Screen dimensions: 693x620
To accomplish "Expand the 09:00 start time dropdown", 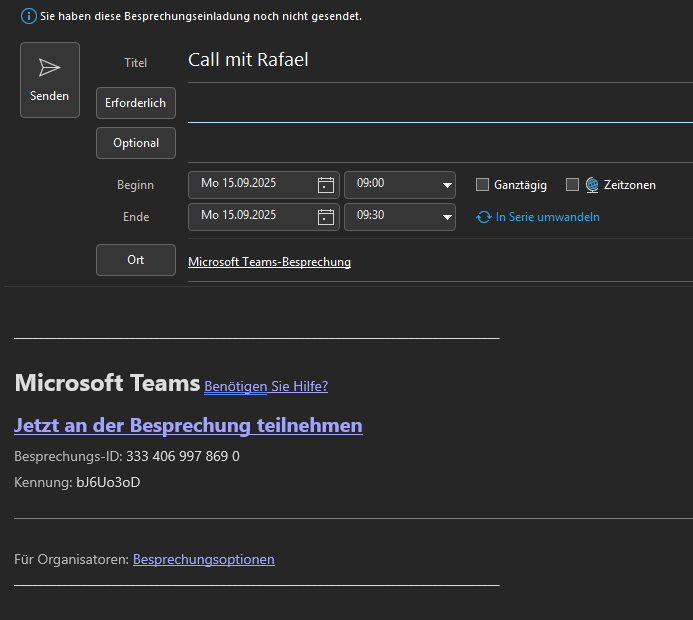I will tap(446, 185).
